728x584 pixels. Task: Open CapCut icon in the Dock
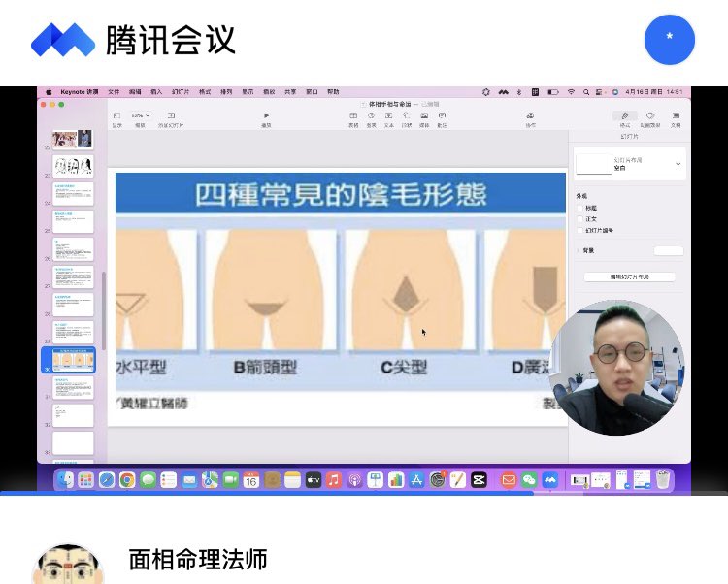[x=479, y=479]
